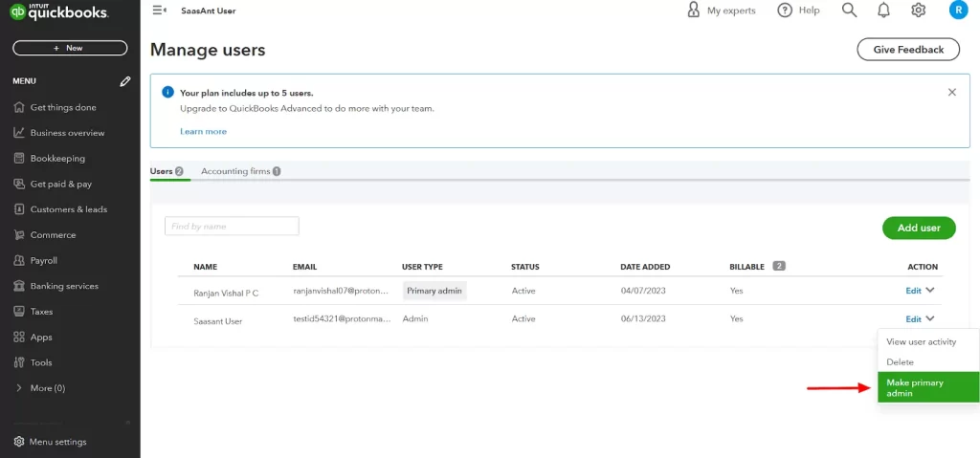The height and width of the screenshot is (458, 980).
Task: Click the Add user button
Action: click(x=918, y=228)
